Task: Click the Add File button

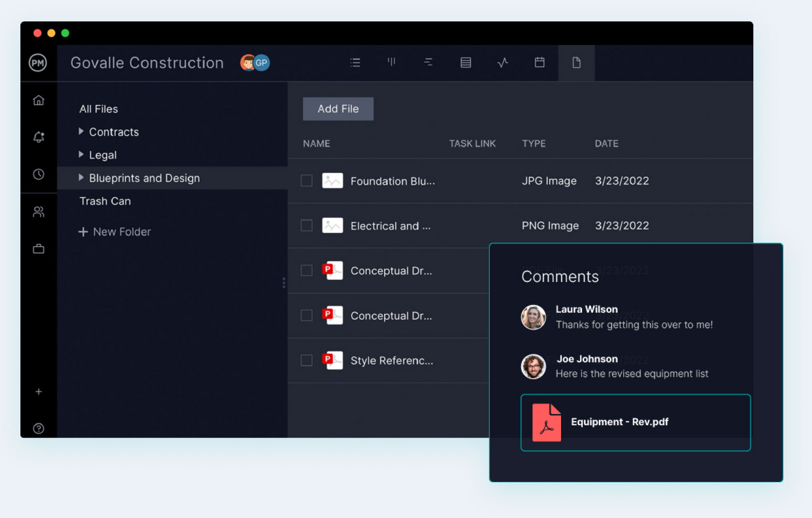Action: 338,109
